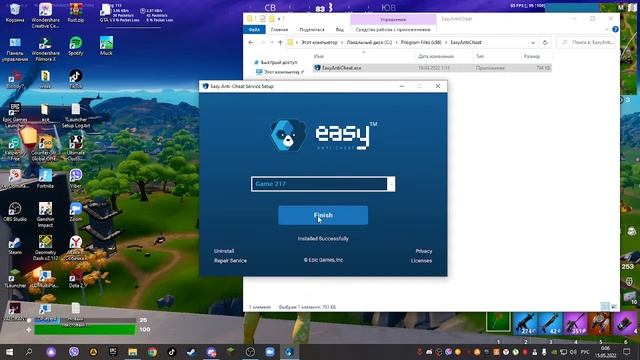Open the Главная ribbon tab

279,29
